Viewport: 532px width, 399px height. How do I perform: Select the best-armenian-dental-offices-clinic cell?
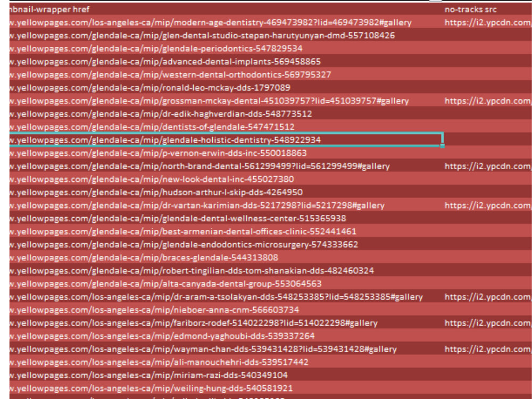coord(226,231)
